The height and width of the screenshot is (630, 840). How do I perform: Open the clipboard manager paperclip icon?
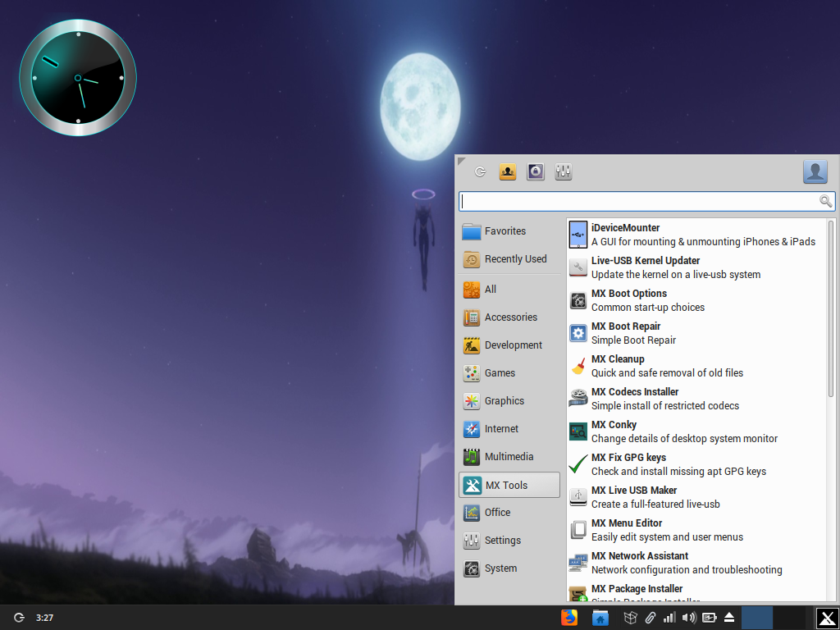(650, 618)
